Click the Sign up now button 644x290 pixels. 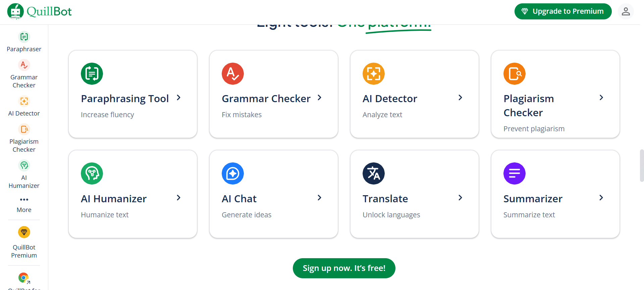344,268
